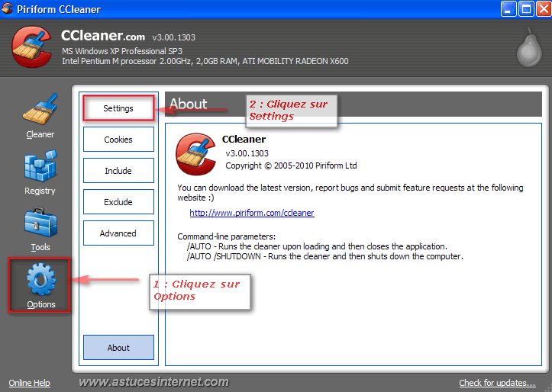Viewport: 552px width, 392px height.
Task: Click version text v3.00.1303 in header
Action: point(173,37)
